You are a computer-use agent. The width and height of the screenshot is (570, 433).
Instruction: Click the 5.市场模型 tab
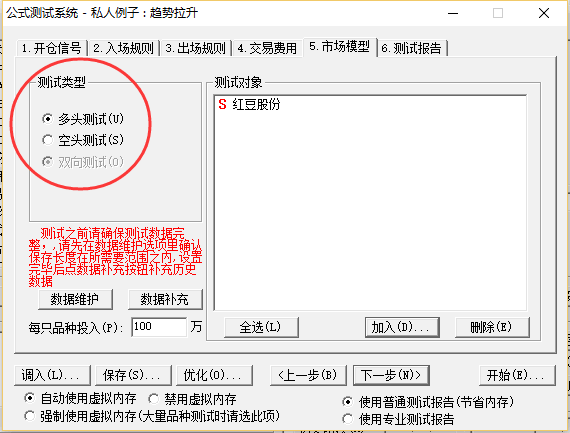[340, 47]
